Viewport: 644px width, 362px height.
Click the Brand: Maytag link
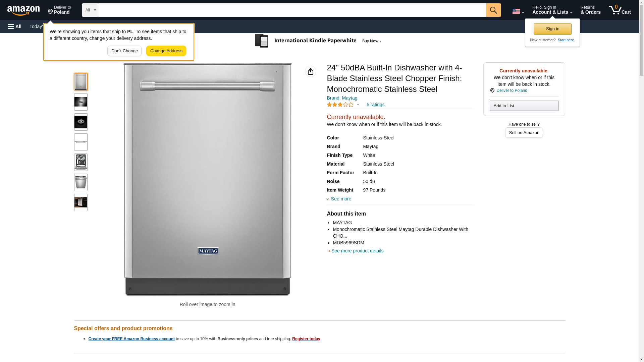click(342, 98)
